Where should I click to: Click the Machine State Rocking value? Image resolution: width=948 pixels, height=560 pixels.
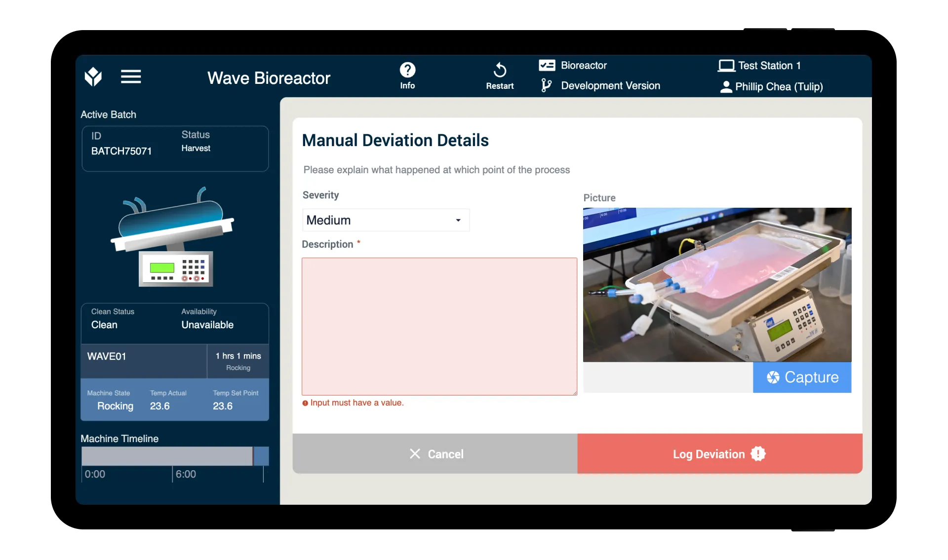point(115,406)
